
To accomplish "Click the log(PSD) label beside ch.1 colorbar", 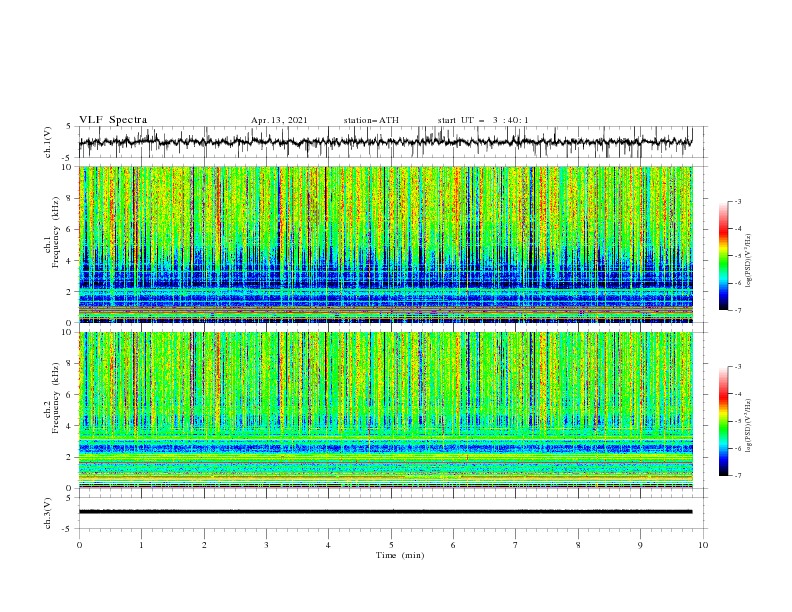I will tap(748, 260).
